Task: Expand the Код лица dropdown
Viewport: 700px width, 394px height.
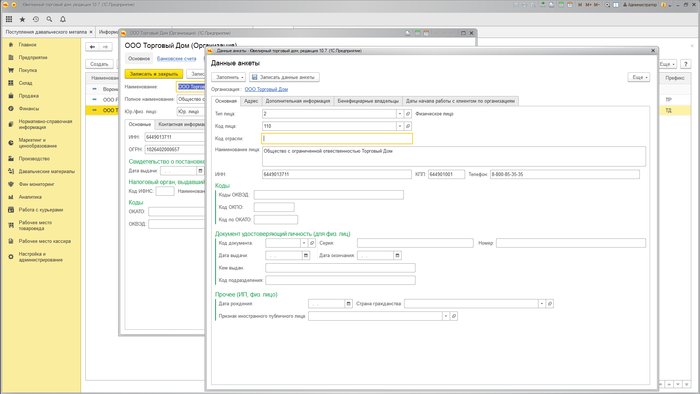Action: click(x=400, y=126)
